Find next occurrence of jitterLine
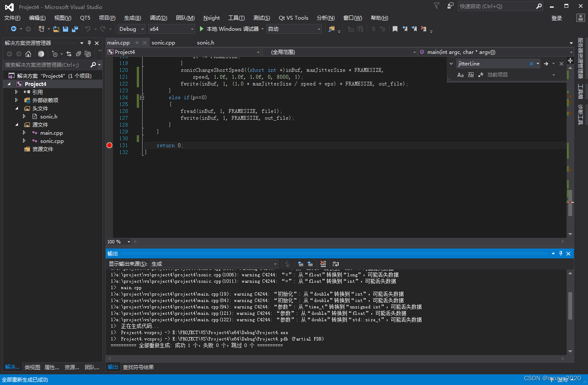Image resolution: width=588 pixels, height=385 pixels. 546,64
